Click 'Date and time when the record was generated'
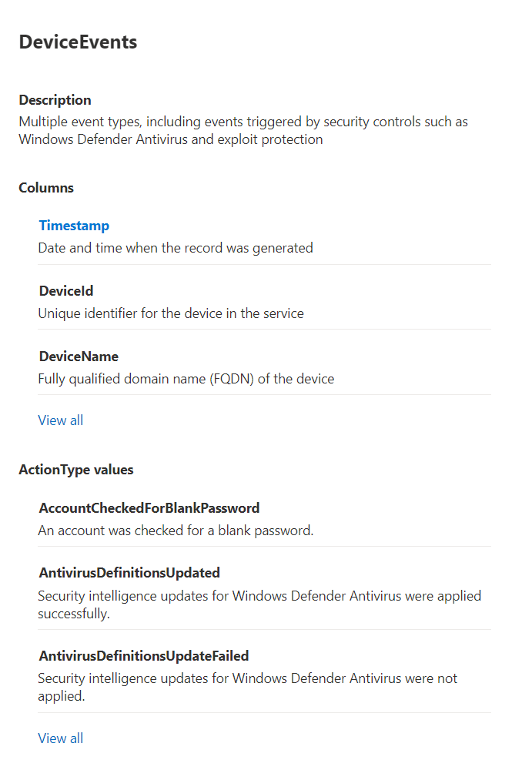 [x=176, y=248]
